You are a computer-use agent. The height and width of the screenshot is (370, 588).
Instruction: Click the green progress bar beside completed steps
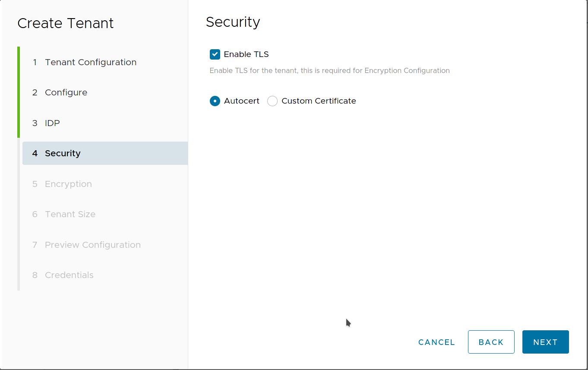pyautogui.click(x=19, y=92)
